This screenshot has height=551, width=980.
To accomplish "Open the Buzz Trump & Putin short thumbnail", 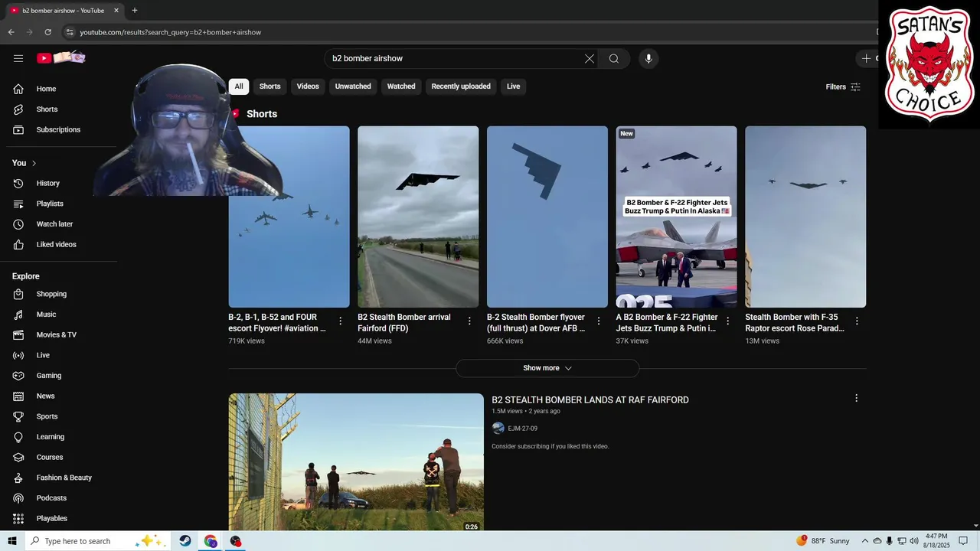I will pos(676,217).
